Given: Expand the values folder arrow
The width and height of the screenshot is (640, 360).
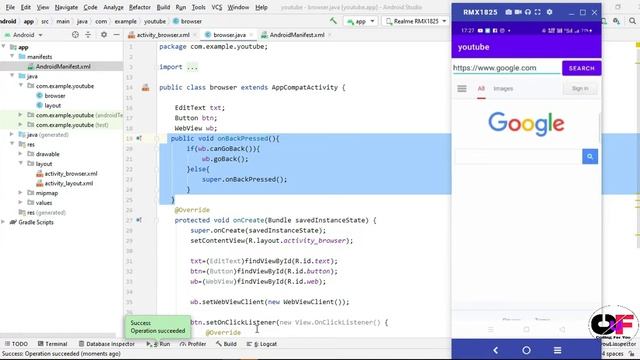Looking at the screenshot, I should [20, 202].
